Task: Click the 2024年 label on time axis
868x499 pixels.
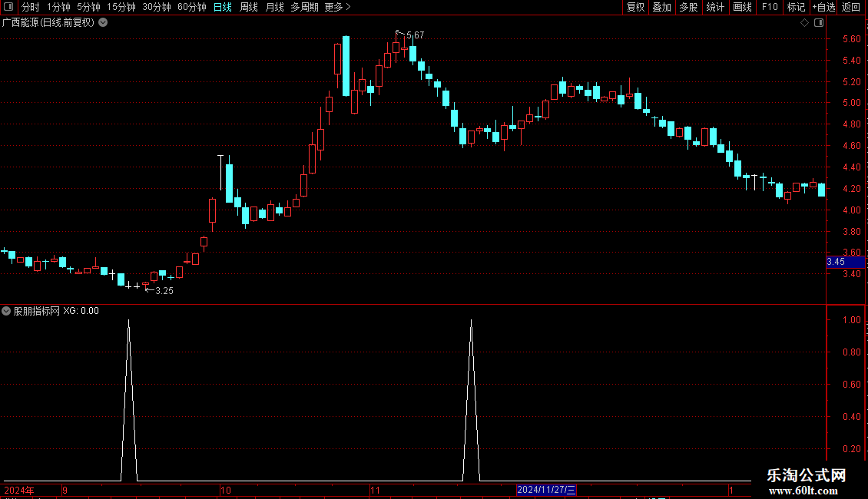Action: (19, 490)
